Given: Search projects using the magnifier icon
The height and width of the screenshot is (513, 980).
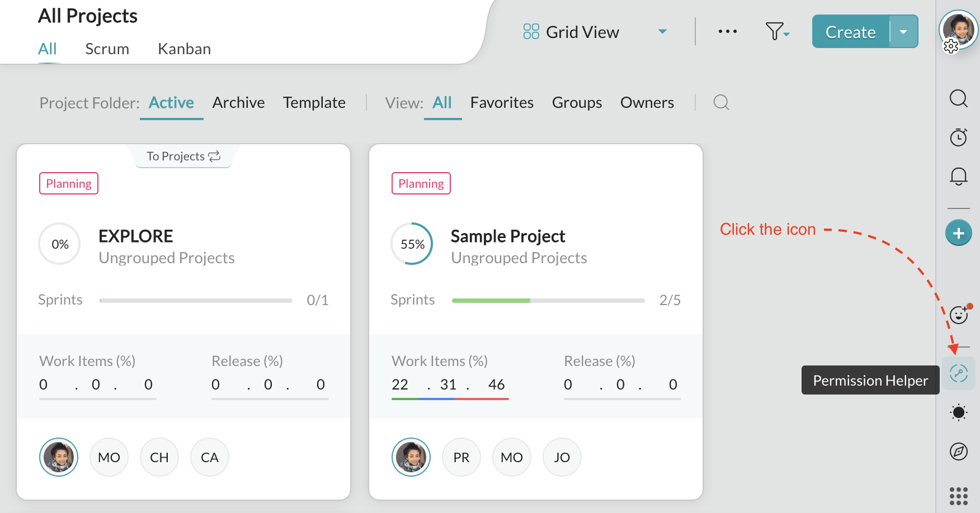Looking at the screenshot, I should click(x=721, y=102).
